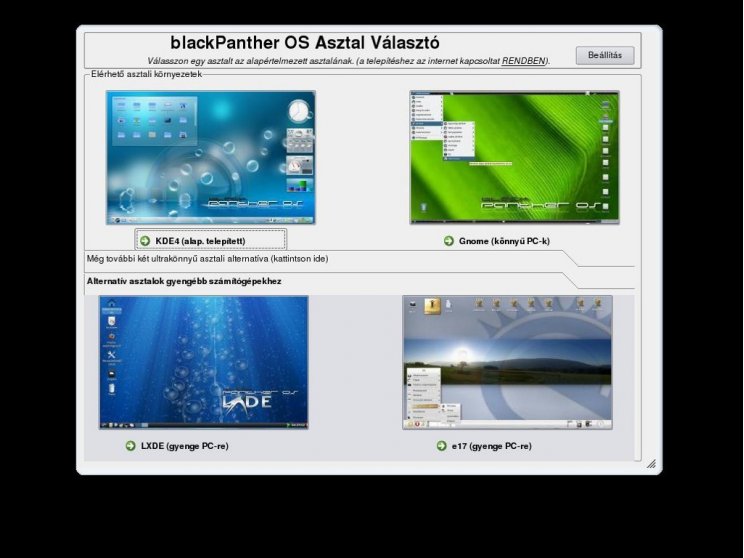Click the green arrow icon beside e17

pyautogui.click(x=441, y=446)
